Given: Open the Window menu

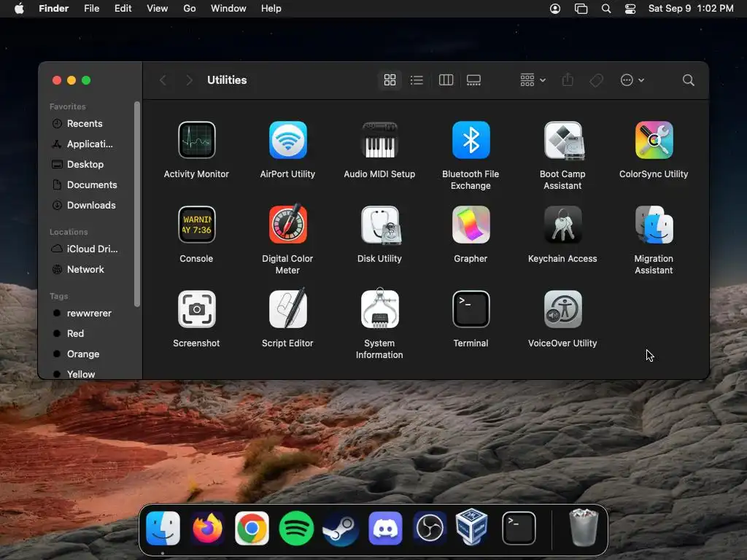Looking at the screenshot, I should [x=228, y=9].
